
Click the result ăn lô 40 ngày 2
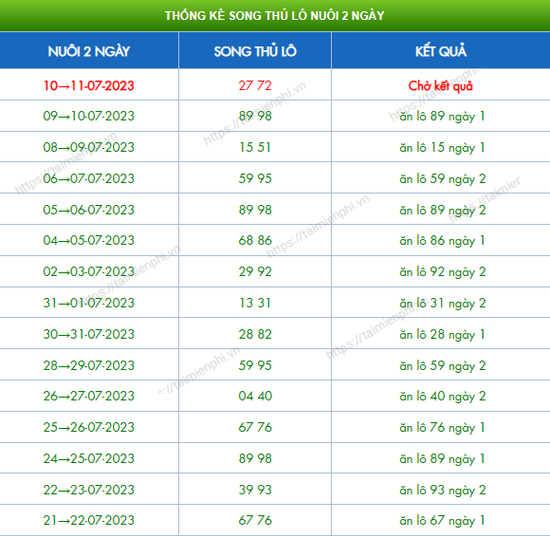pos(442,396)
